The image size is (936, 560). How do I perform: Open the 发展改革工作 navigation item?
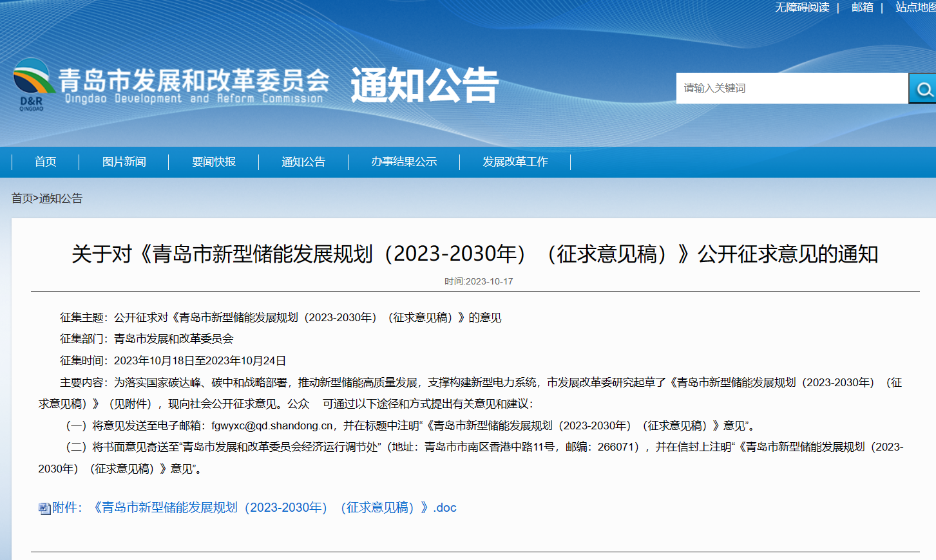point(515,162)
